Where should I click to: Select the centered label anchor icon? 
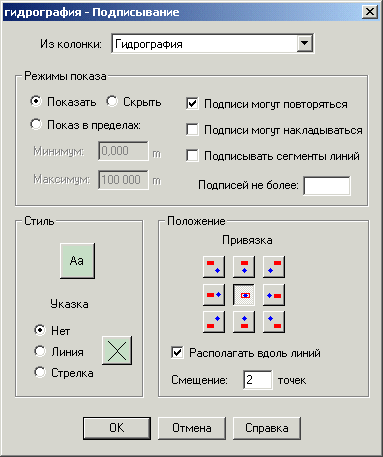(x=244, y=295)
